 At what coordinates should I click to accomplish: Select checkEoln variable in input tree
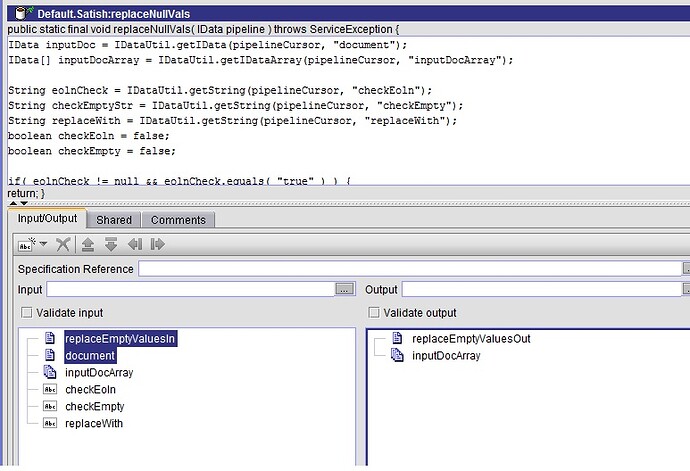90,390
